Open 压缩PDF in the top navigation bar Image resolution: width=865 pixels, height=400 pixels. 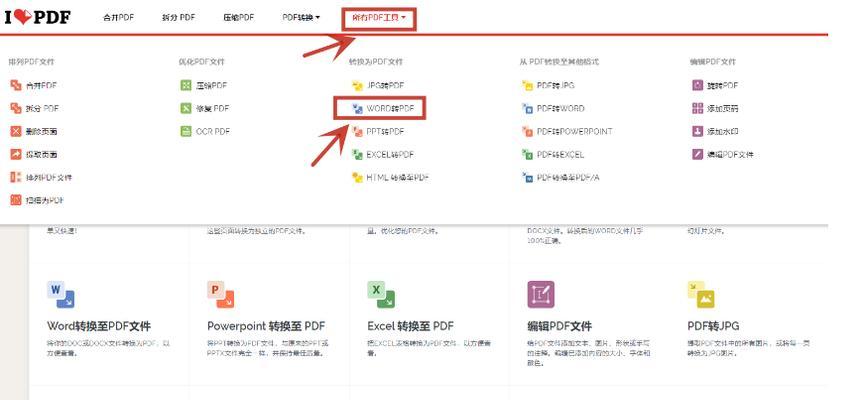238,17
